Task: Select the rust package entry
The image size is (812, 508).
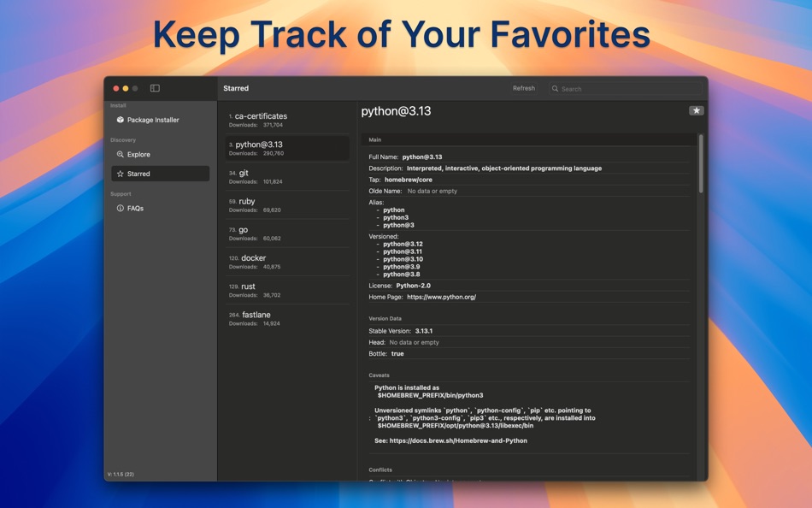Action: pos(287,290)
